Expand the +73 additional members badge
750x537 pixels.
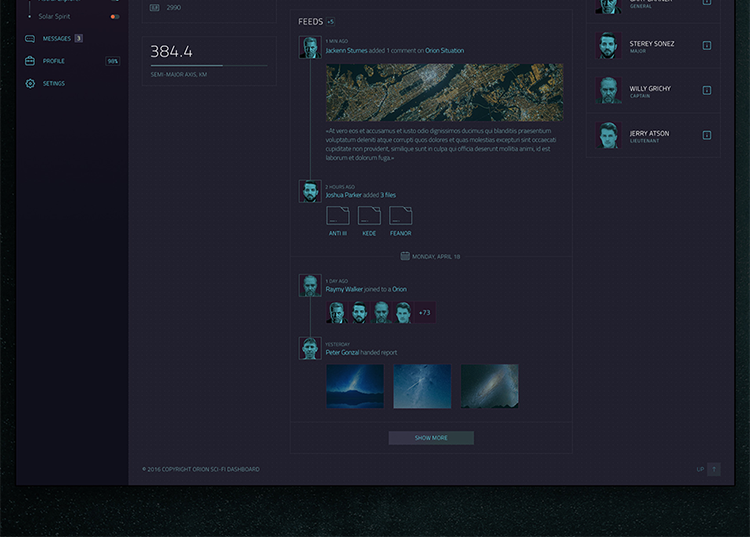pos(425,313)
